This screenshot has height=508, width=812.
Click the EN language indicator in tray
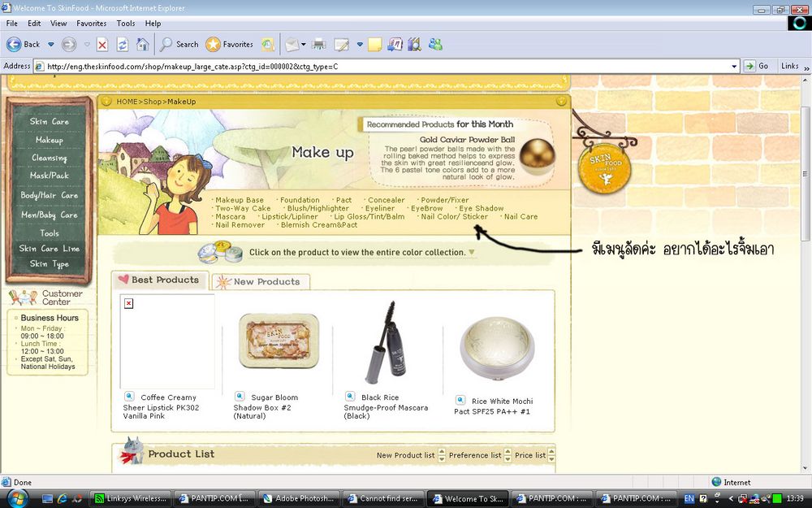[689, 499]
